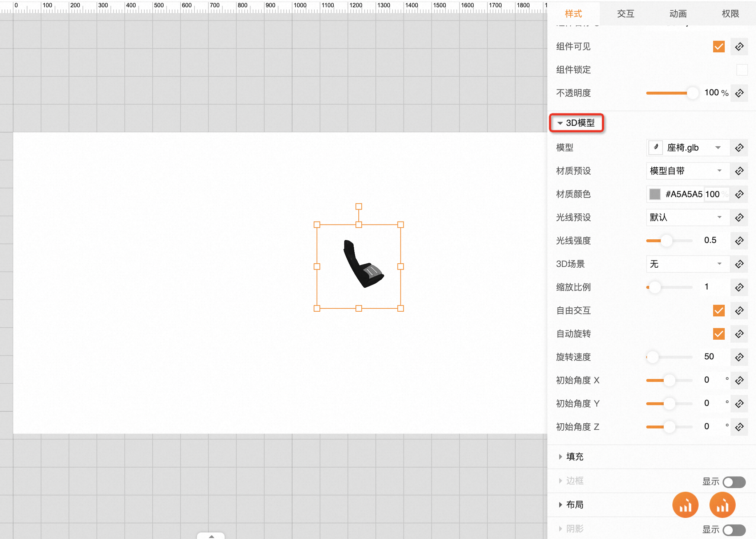This screenshot has height=539, width=756.
Task: Click data-binding icon next to 模型 dropdown
Action: [739, 148]
